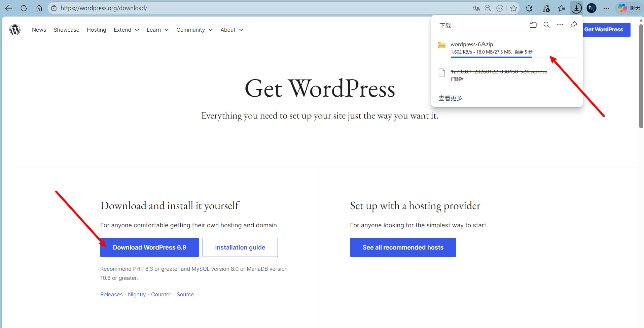Click the WordPress logo
Screen dimensions: 644x328
coord(15,30)
